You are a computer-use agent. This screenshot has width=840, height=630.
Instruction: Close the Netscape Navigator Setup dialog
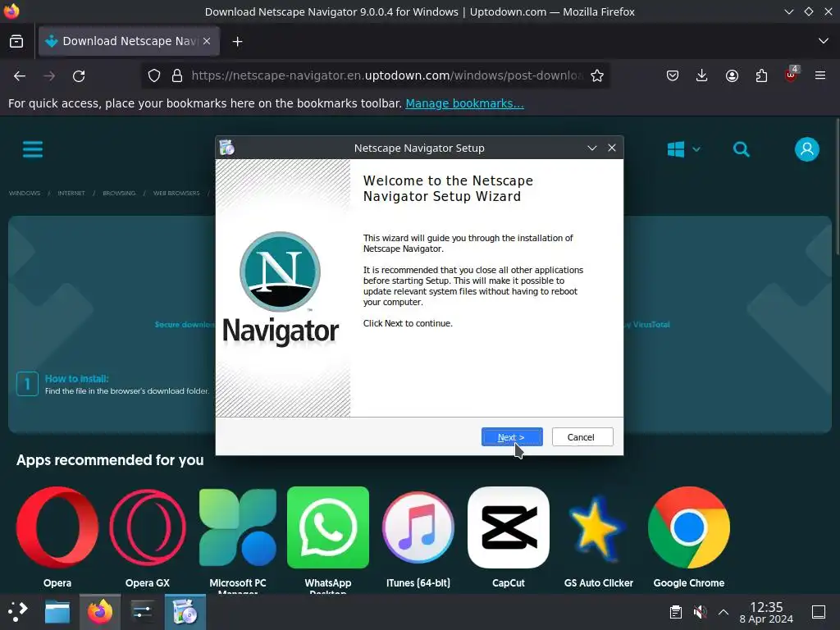point(612,148)
